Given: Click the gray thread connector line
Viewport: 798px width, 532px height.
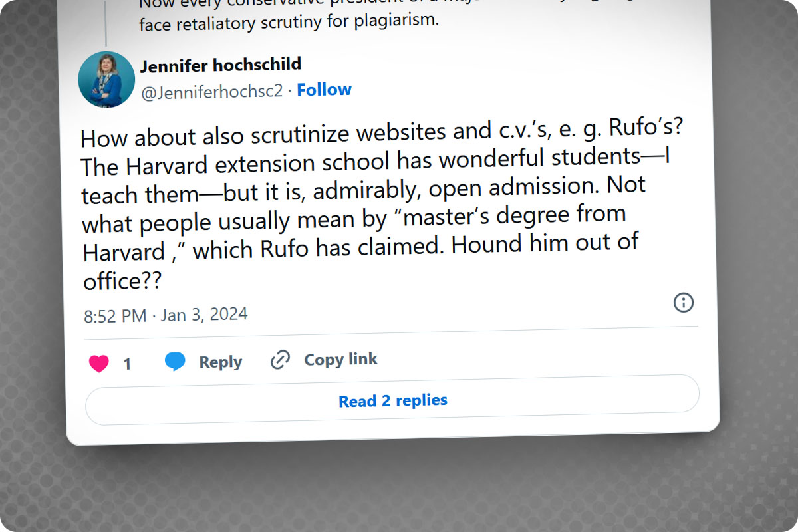Looking at the screenshot, I should tap(104, 22).
